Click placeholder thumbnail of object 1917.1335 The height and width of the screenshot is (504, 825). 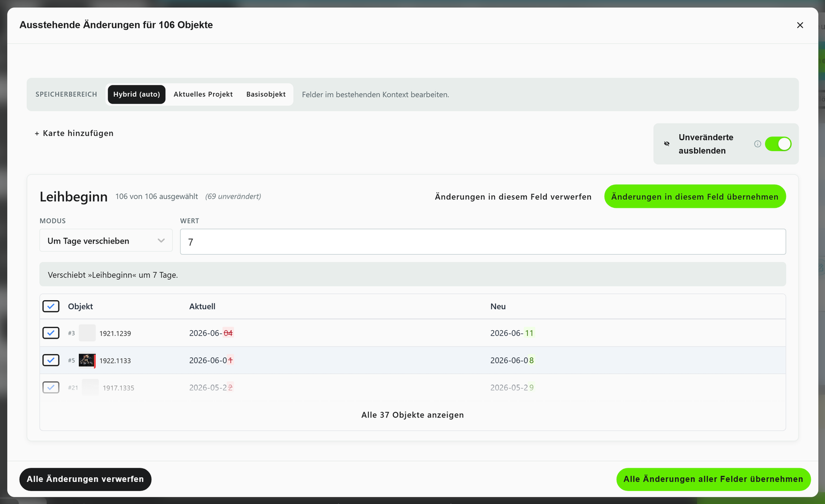pos(90,387)
